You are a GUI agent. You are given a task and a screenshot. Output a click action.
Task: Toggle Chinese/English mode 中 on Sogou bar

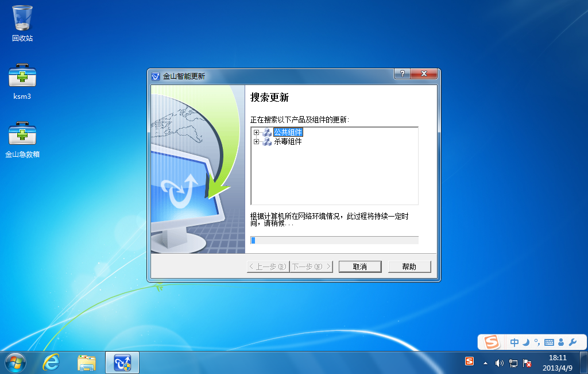click(514, 342)
